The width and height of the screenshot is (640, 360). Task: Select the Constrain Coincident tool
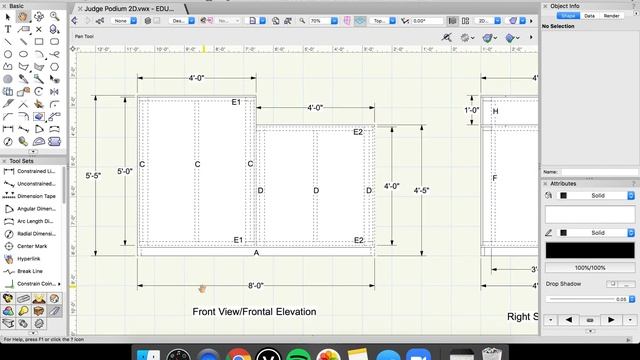pos(31,284)
